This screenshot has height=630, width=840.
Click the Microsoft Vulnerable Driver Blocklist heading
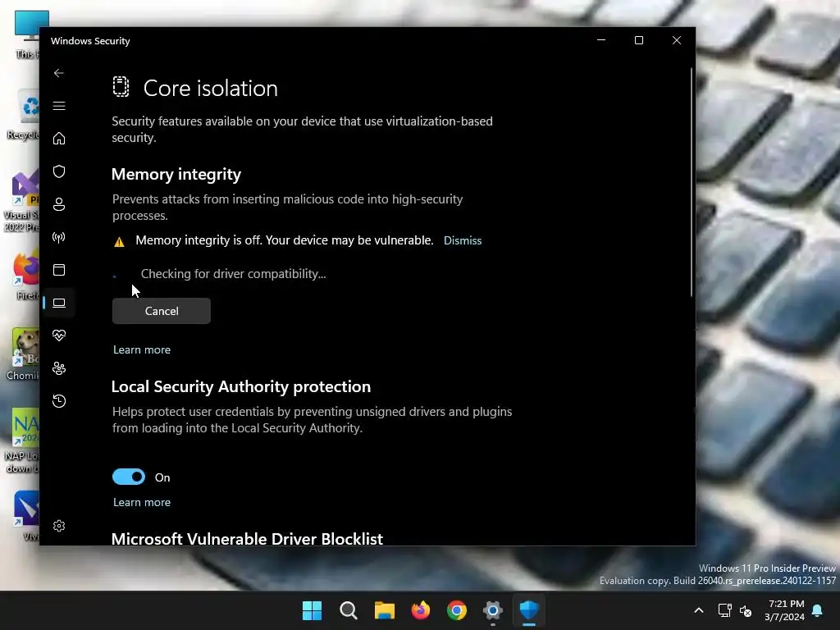tap(247, 538)
